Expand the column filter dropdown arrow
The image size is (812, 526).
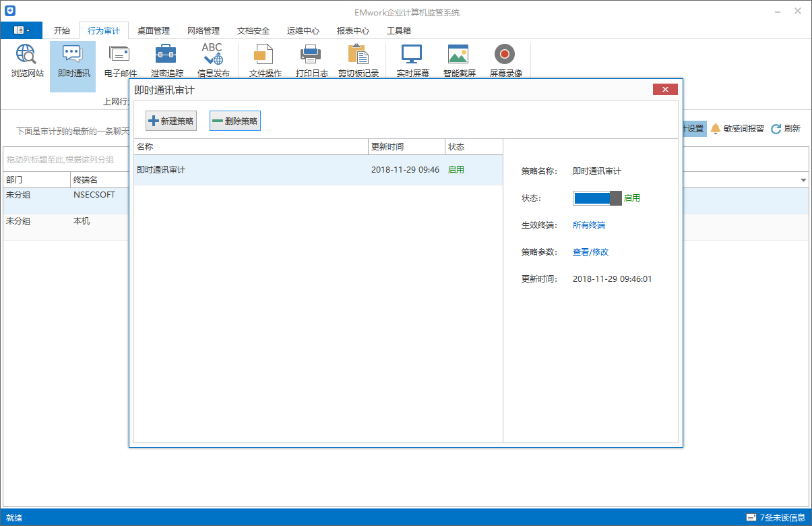point(803,181)
